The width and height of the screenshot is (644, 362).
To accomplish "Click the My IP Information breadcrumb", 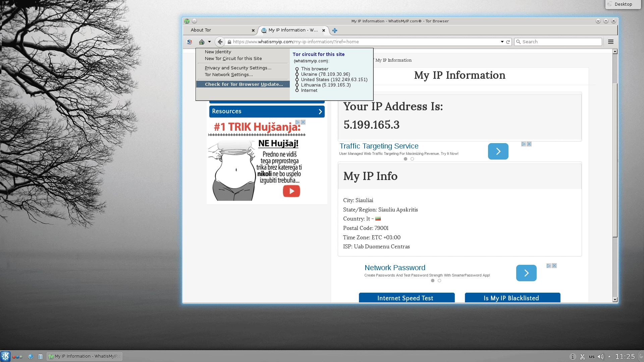I will [393, 60].
